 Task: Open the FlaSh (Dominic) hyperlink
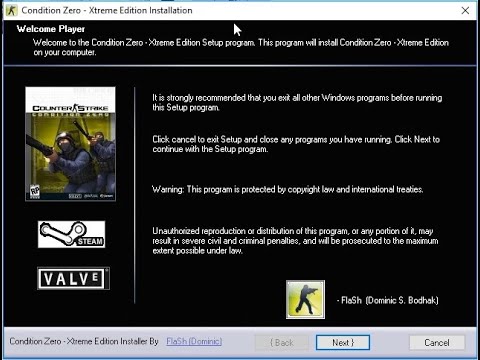(194, 341)
